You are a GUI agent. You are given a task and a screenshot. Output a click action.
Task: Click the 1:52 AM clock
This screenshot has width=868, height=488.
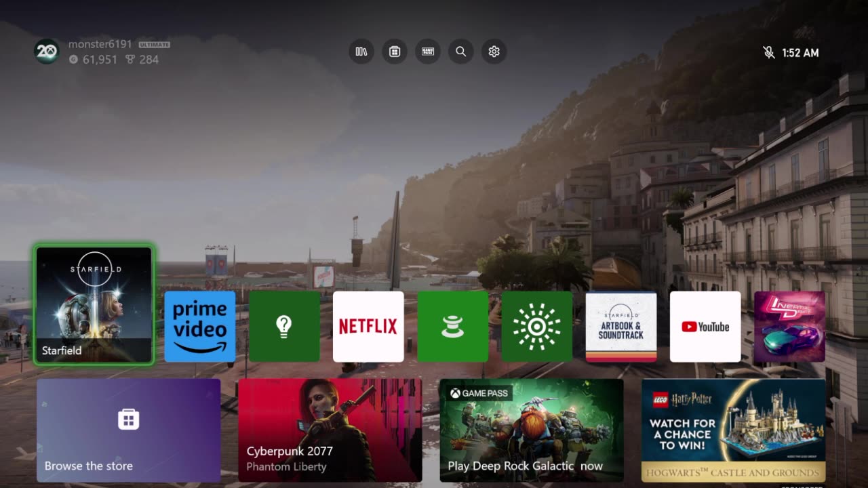click(800, 52)
